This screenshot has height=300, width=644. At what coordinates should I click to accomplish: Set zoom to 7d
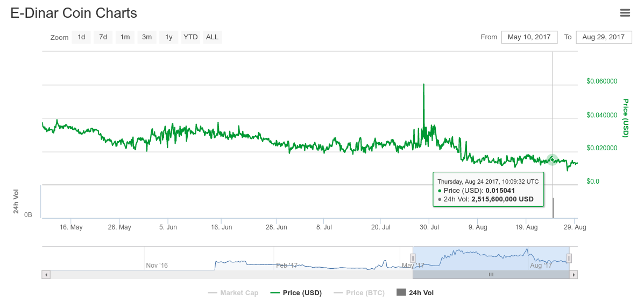(103, 37)
